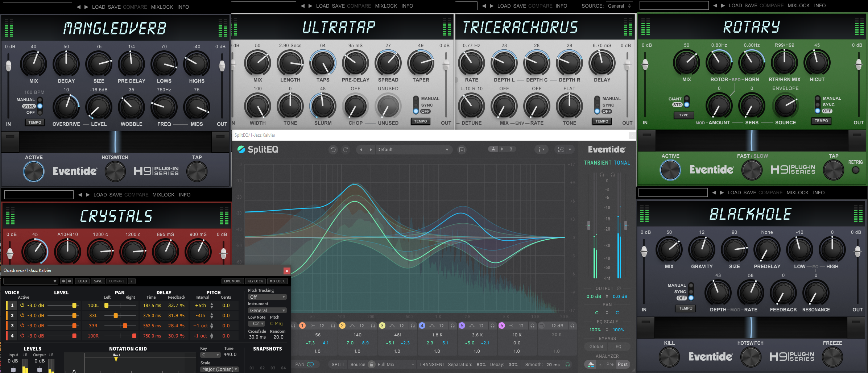Open the SplitEQ info 'i' menu icon

pyautogui.click(x=540, y=149)
